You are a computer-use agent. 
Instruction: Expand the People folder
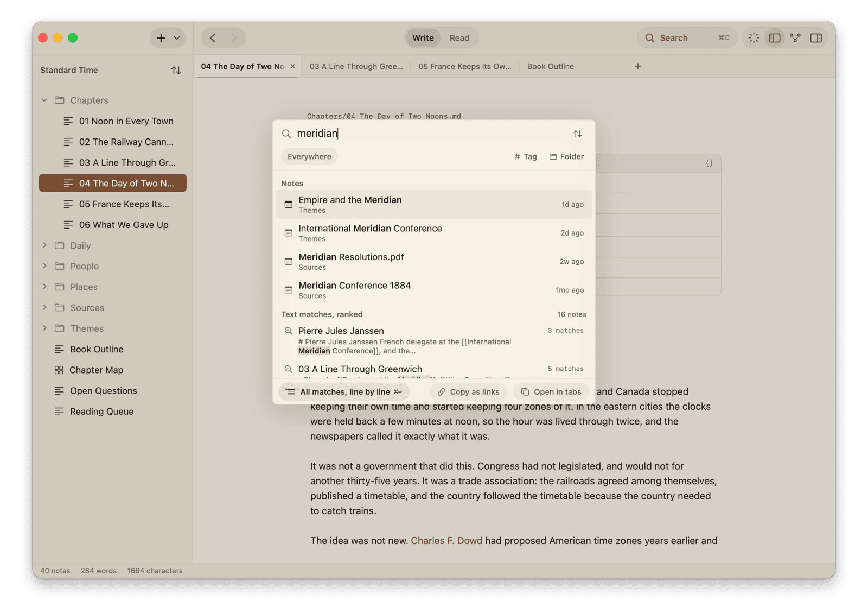click(x=44, y=266)
